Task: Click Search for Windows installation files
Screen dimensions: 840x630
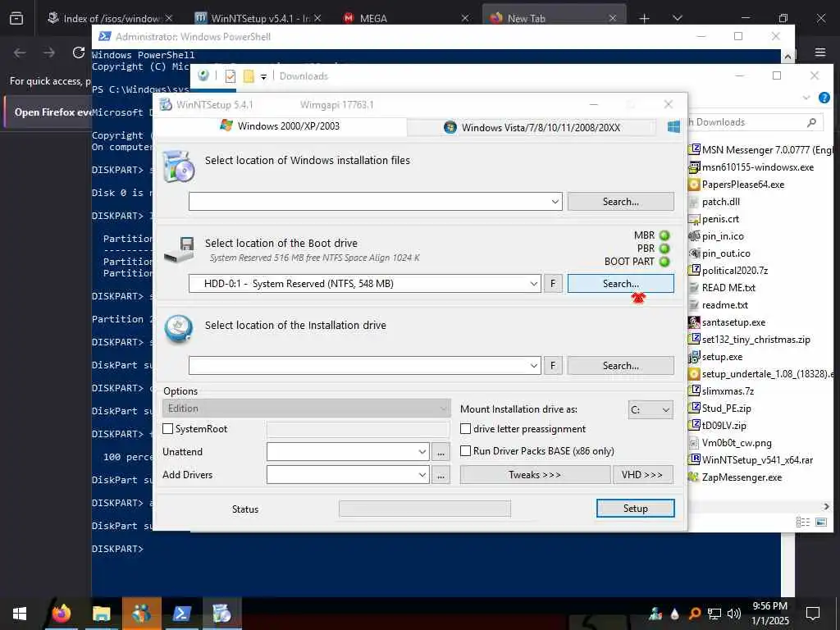Action: pos(620,202)
